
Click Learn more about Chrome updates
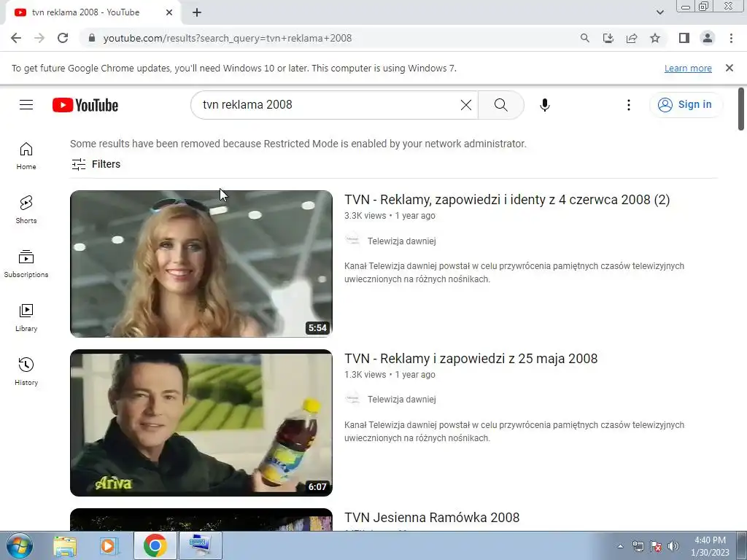click(x=688, y=68)
